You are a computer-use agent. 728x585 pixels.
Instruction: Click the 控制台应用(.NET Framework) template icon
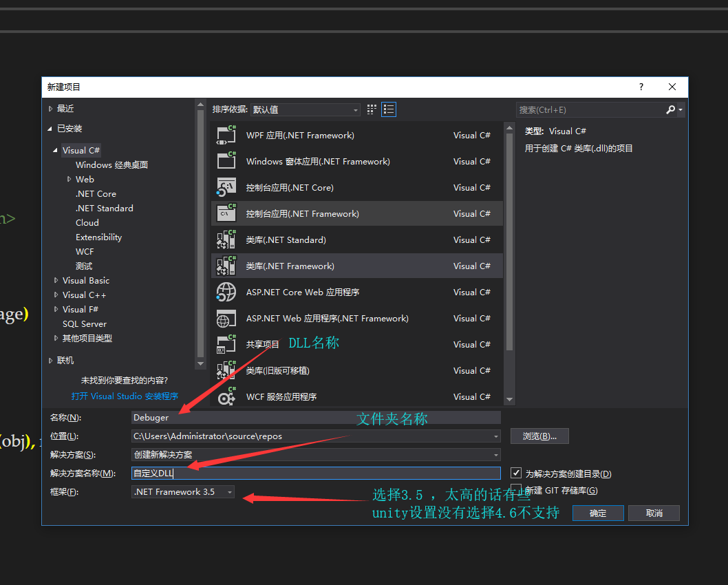click(x=226, y=213)
